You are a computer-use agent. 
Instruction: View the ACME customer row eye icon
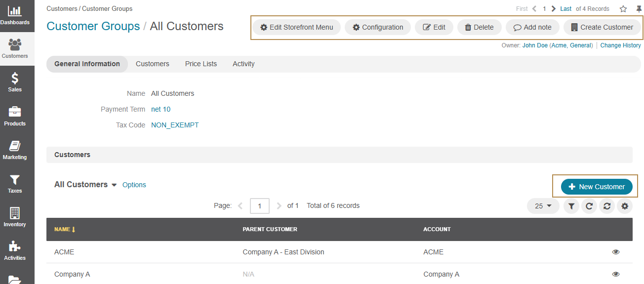tap(615, 252)
